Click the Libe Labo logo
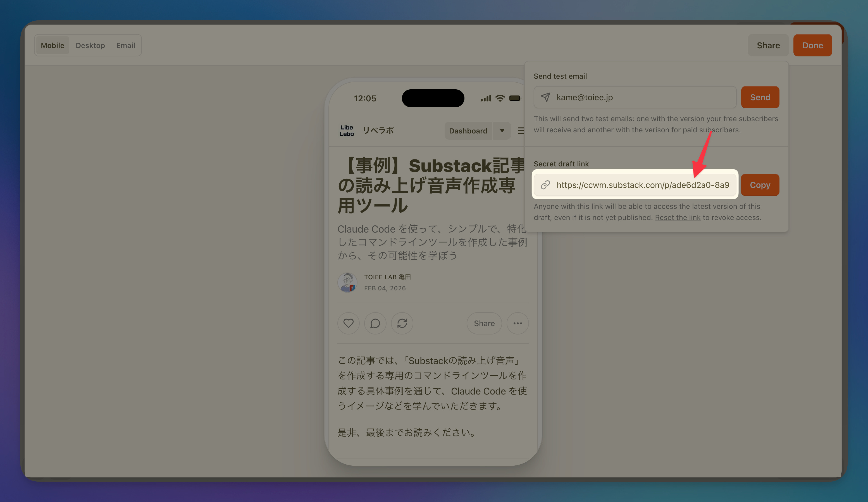The image size is (868, 502). click(347, 130)
